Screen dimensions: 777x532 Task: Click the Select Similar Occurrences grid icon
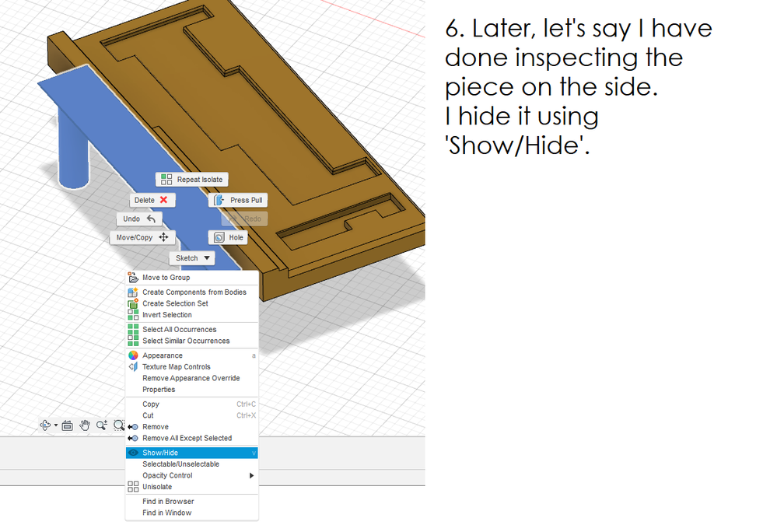click(133, 341)
